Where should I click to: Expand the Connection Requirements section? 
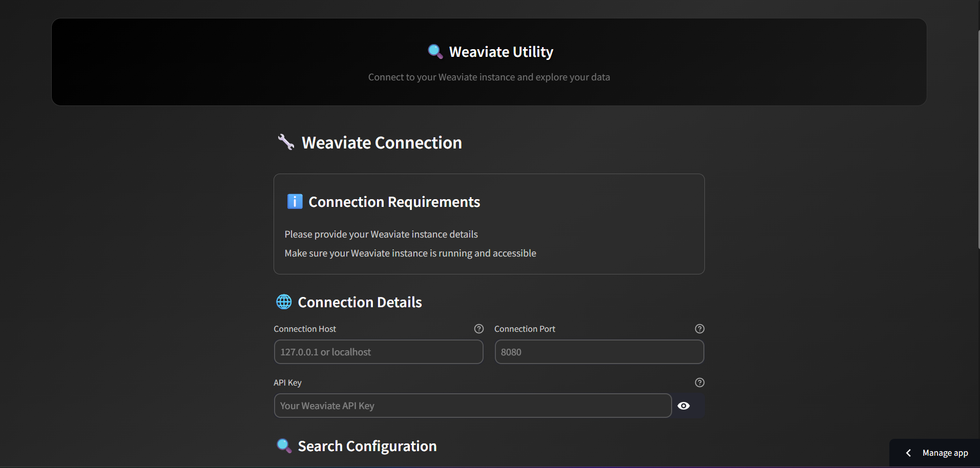[x=394, y=201]
